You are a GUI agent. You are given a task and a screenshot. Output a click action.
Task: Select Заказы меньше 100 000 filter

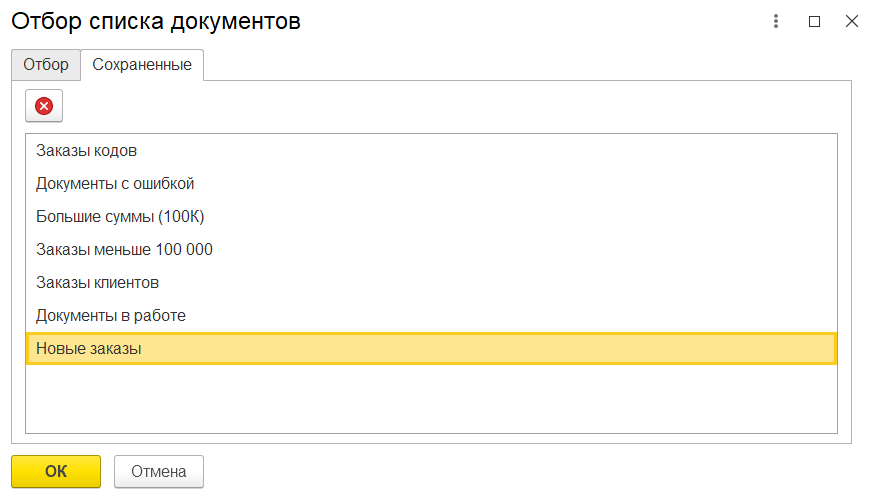coord(431,249)
